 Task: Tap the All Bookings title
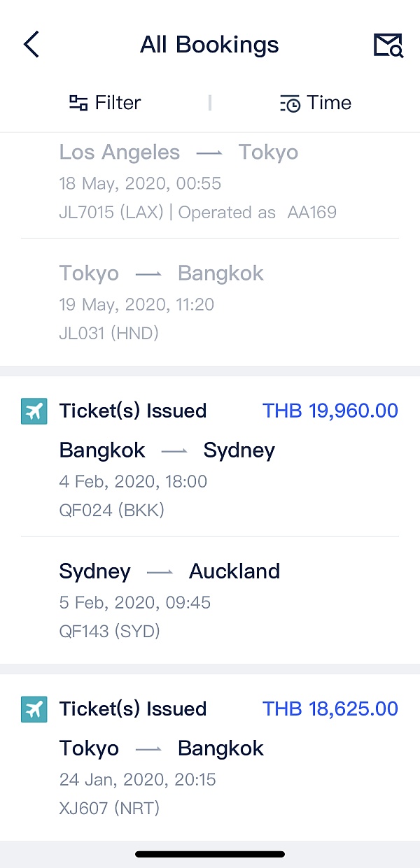(209, 44)
